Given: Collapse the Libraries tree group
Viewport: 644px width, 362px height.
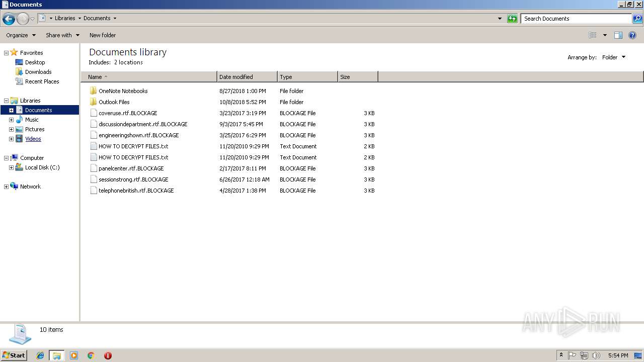Looking at the screenshot, I should (x=6, y=101).
